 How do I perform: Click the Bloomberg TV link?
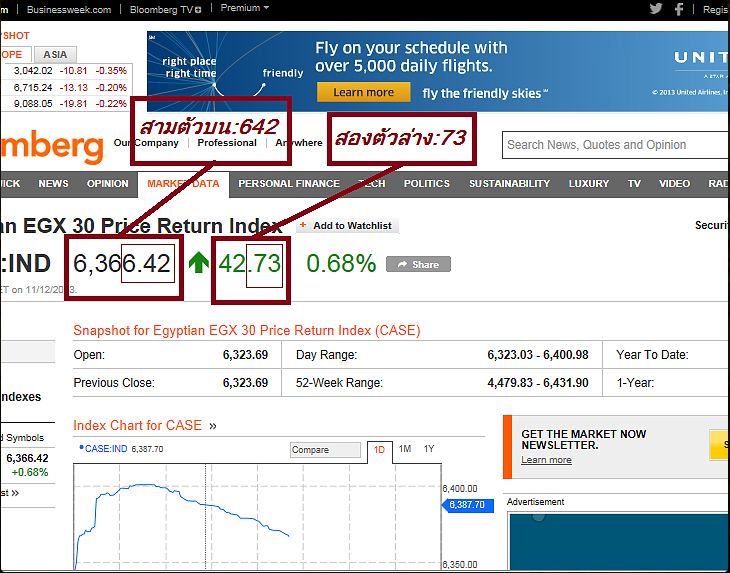[161, 10]
